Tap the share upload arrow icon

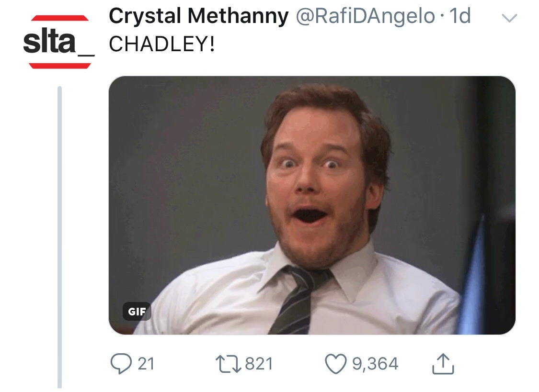443,364
